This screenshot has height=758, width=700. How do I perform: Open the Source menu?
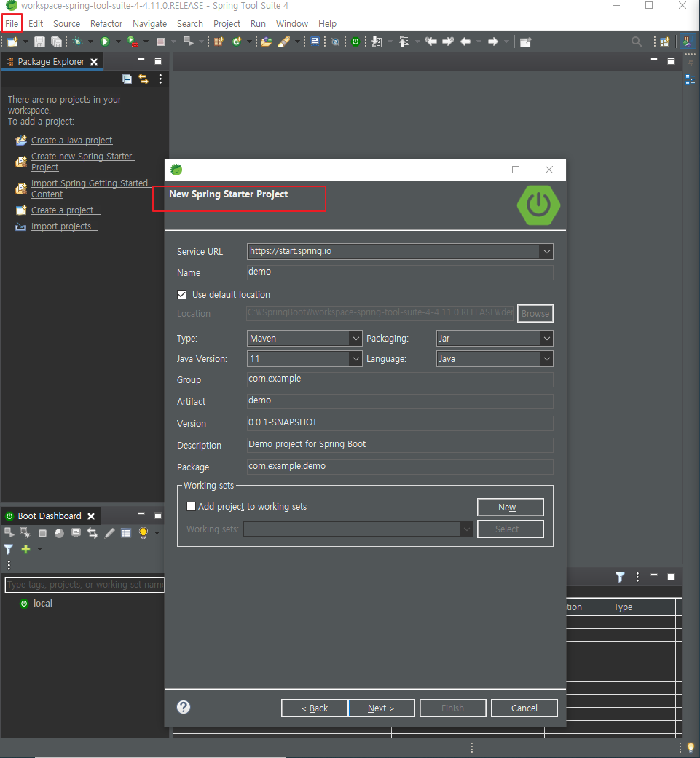tap(67, 24)
